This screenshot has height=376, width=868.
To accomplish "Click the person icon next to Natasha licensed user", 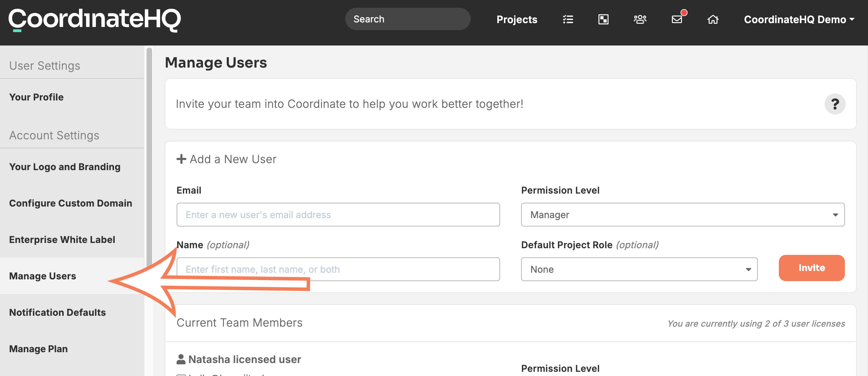I will click(x=181, y=359).
